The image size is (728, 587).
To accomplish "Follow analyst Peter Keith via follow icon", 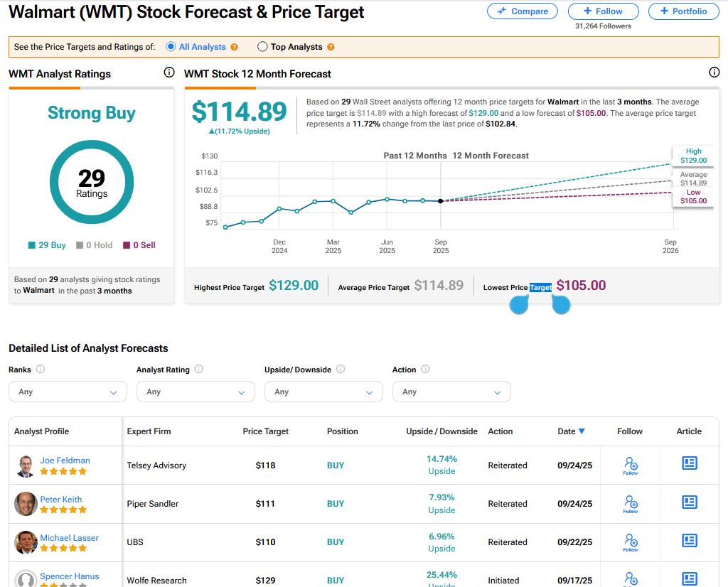I will (630, 503).
